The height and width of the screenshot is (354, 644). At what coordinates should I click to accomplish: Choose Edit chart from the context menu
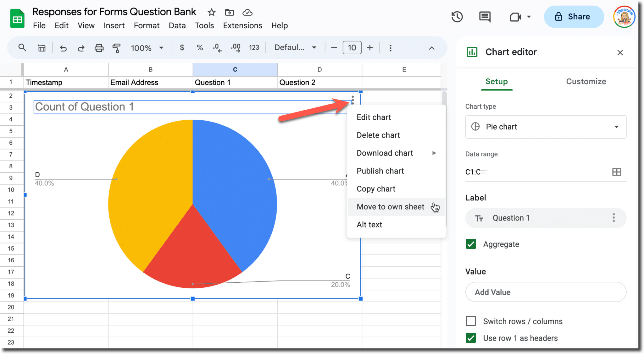[x=396, y=117]
